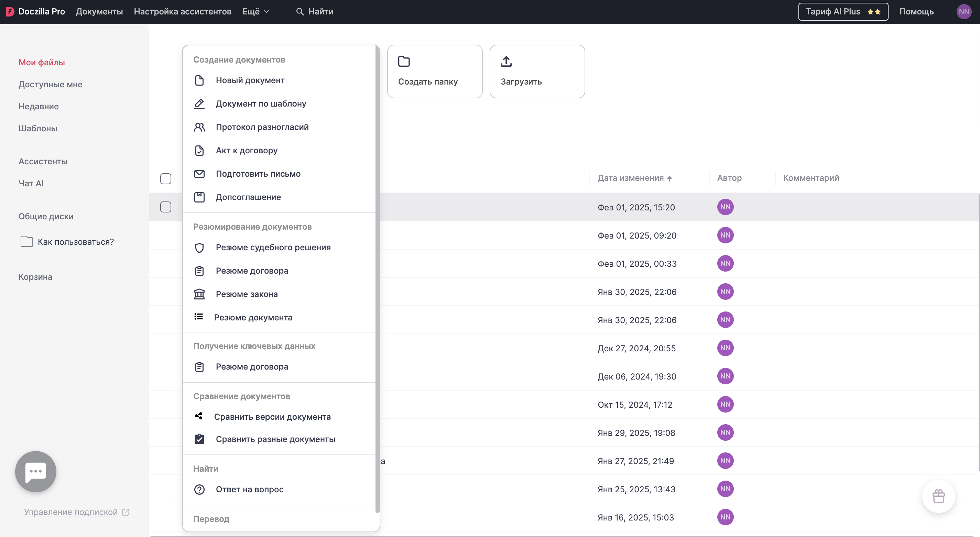Viewport: 980px width, 537px height.
Task: Click the upload arrow icon above Загрузить
Action: 506,61
